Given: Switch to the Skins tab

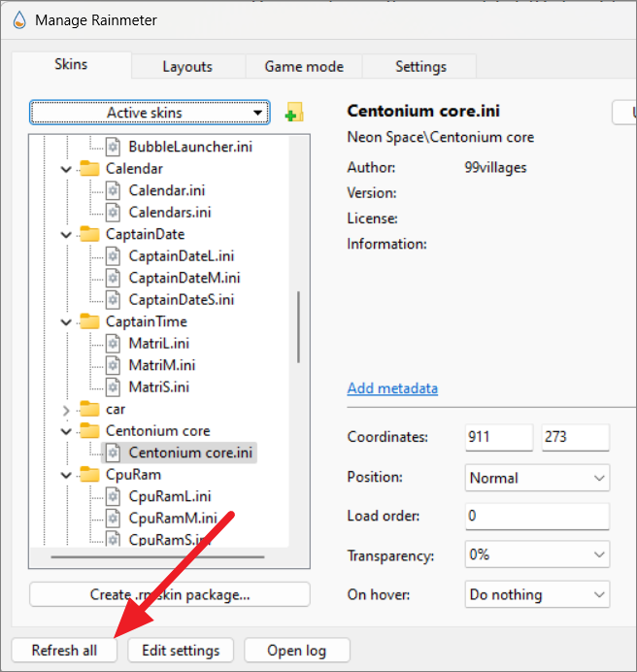Looking at the screenshot, I should tap(71, 64).
